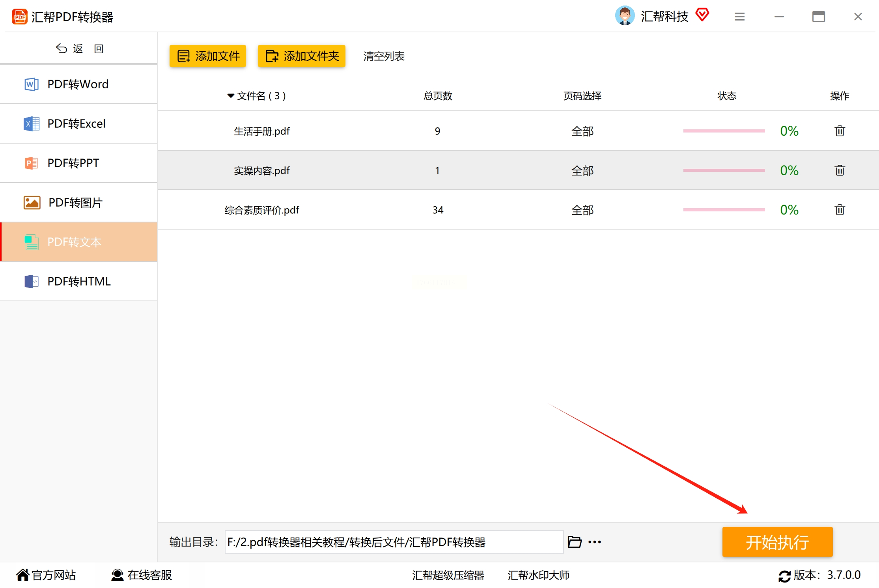Collapse the 文件名 column sort arrow
Viewport: 879px width, 588px height.
[231, 96]
